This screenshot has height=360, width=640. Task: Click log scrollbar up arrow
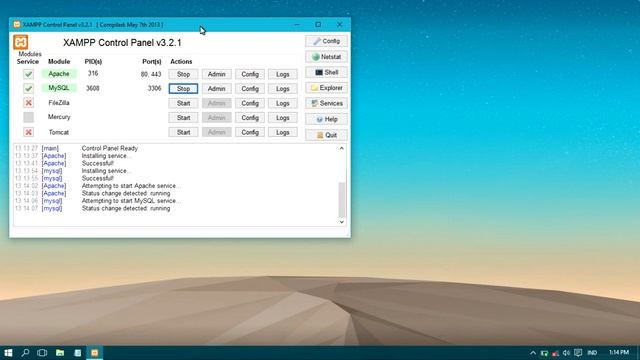coord(342,148)
